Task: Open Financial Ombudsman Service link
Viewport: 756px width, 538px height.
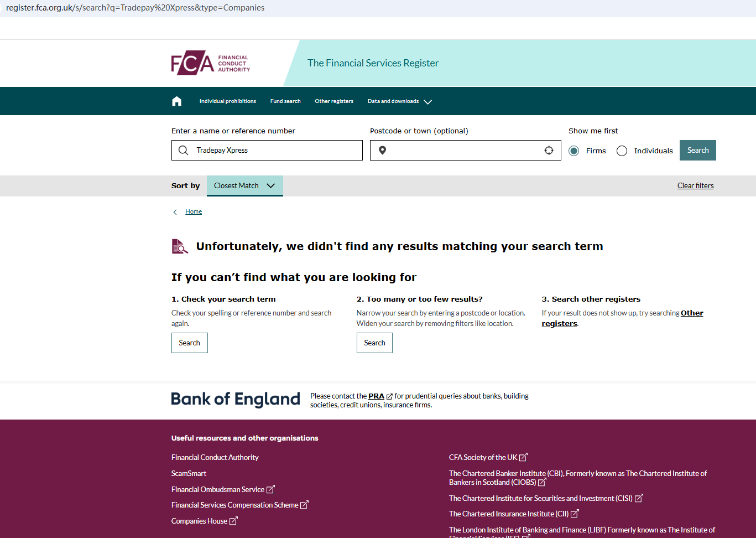Action: [x=223, y=490]
